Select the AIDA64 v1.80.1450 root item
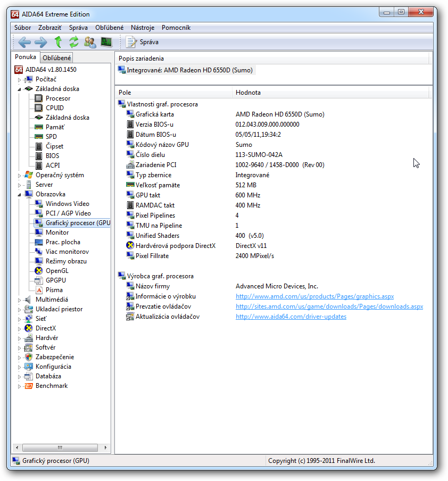The image size is (448, 481). pos(51,70)
